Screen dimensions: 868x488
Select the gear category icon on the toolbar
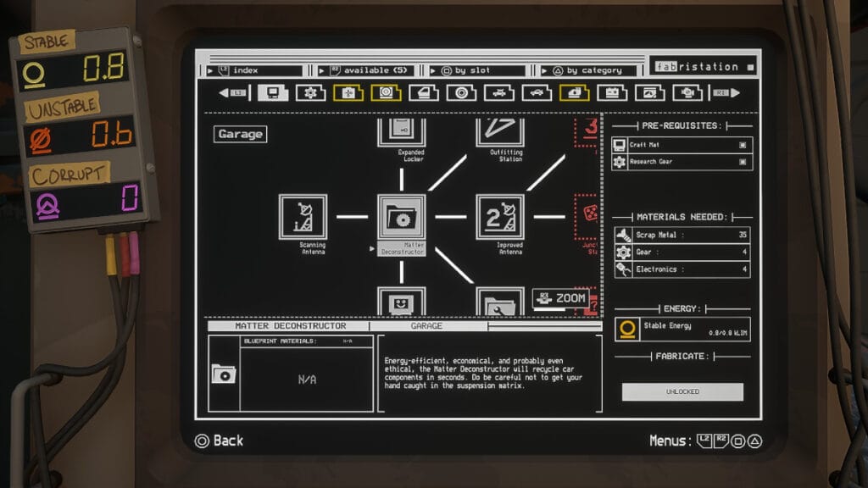[312, 93]
